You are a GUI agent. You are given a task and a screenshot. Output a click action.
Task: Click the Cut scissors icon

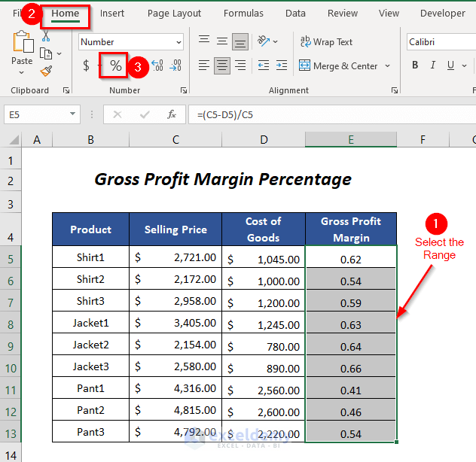[46, 35]
